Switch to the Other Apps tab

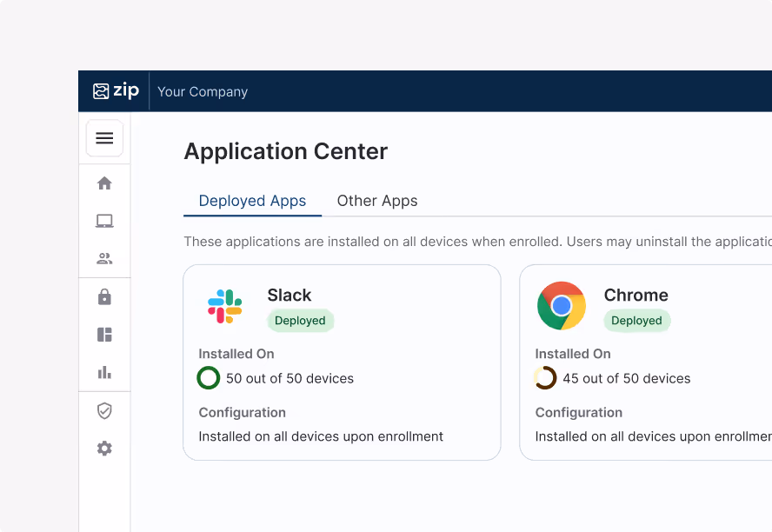pyautogui.click(x=376, y=201)
